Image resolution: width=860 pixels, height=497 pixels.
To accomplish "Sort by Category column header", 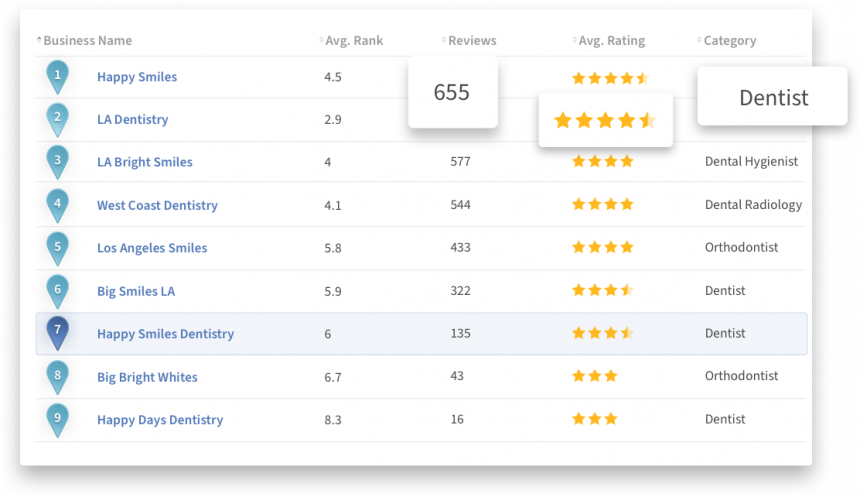I will coord(729,41).
